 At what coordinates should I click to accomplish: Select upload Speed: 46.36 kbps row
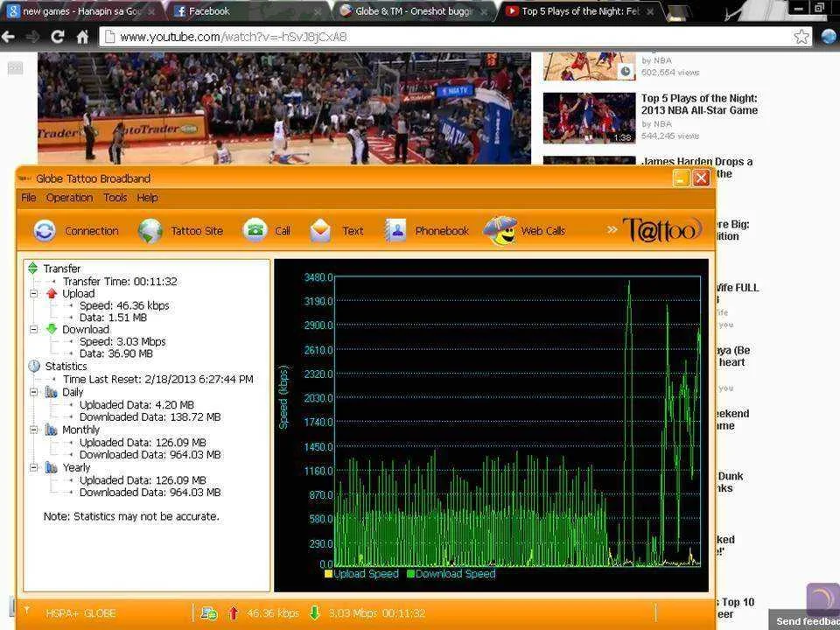click(124, 305)
